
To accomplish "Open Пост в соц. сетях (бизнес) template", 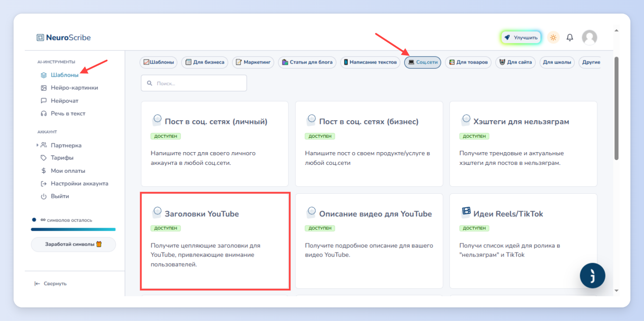I will point(369,144).
